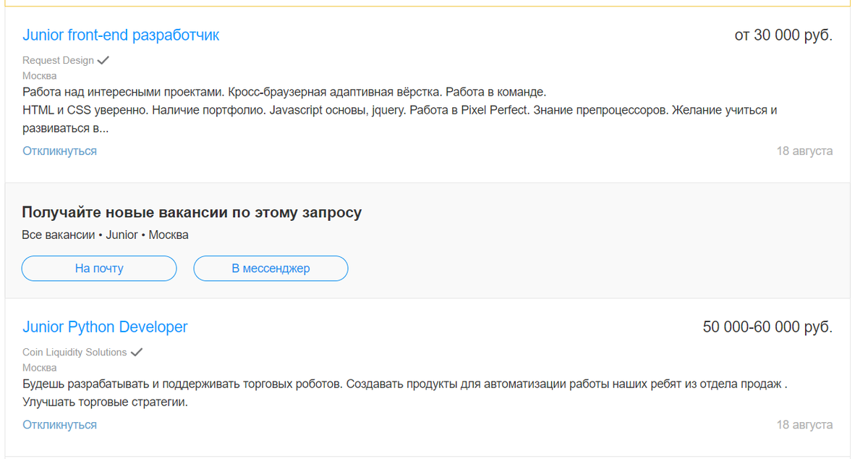Open the Junior front-end разработчик vacancy
The height and width of the screenshot is (459, 868).
pyautogui.click(x=120, y=34)
